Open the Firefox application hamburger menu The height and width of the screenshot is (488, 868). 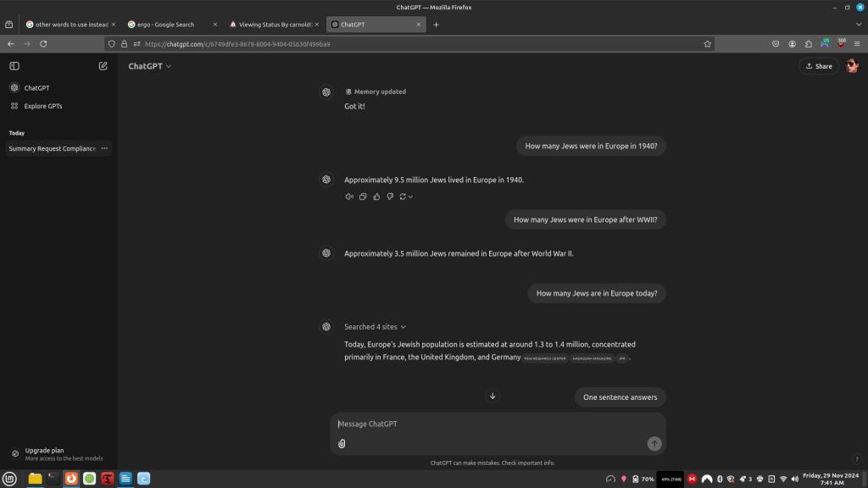click(857, 44)
